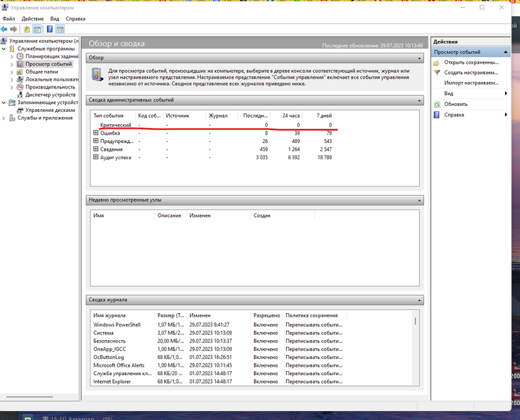This screenshot has height=420, width=520.
Task: Expand the Предупреждение event type row
Action: (x=96, y=140)
